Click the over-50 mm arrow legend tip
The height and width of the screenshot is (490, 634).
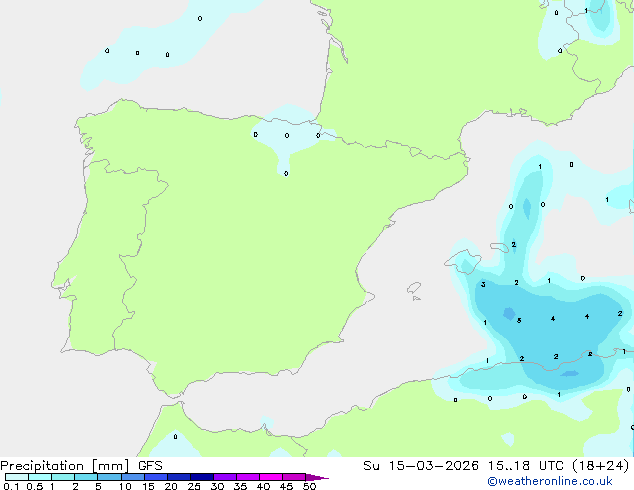click(317, 477)
